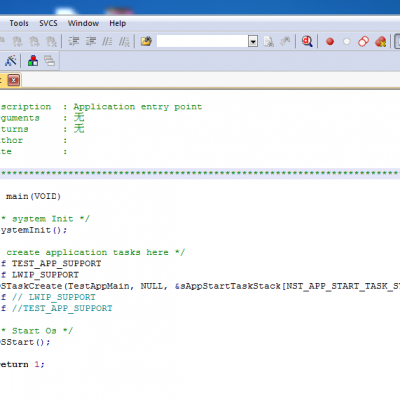400x400 pixels.
Task: Close the file tab with red X
Action: coord(14,80)
